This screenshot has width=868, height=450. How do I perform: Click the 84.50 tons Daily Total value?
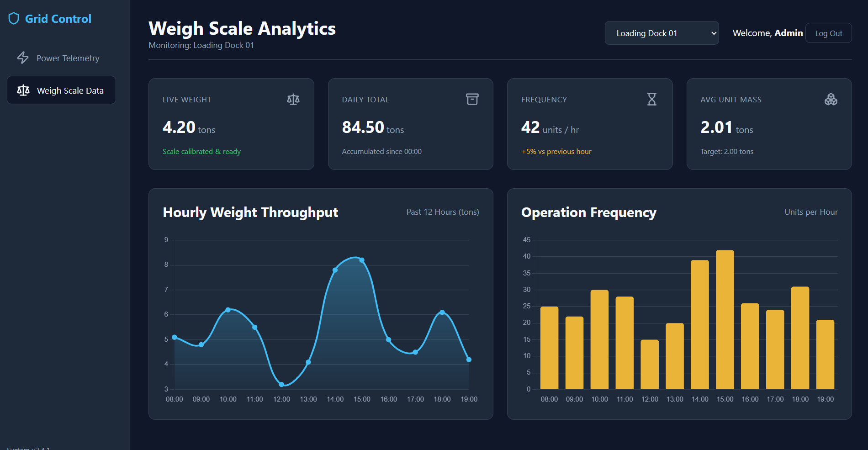click(x=373, y=127)
